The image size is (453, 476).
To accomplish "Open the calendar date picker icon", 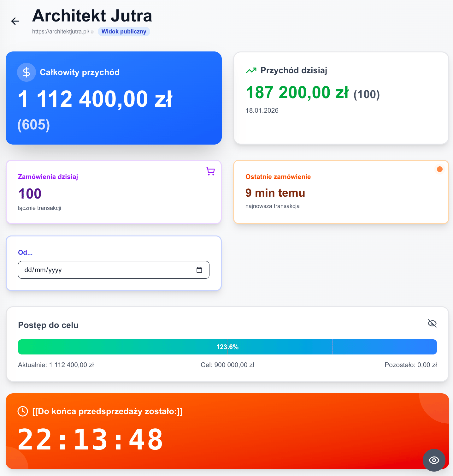I will [199, 270].
